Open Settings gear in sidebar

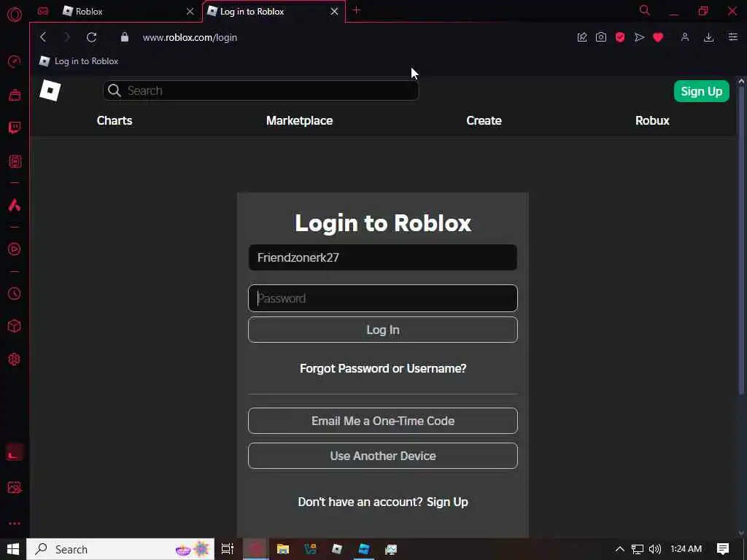pyautogui.click(x=15, y=359)
